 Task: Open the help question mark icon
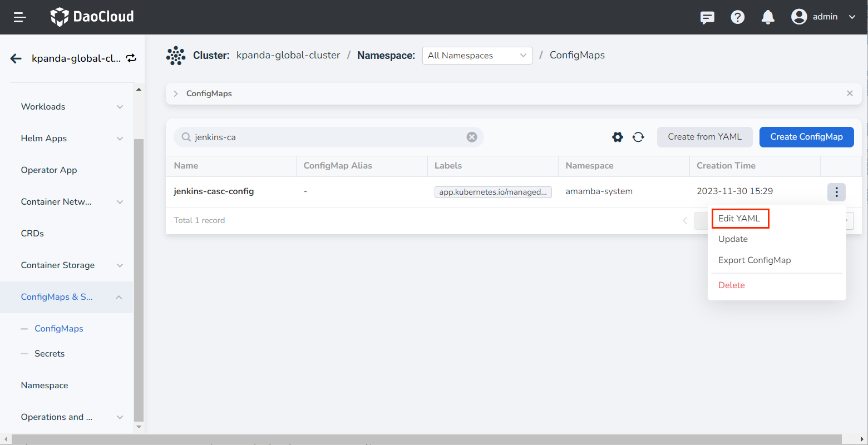[738, 17]
